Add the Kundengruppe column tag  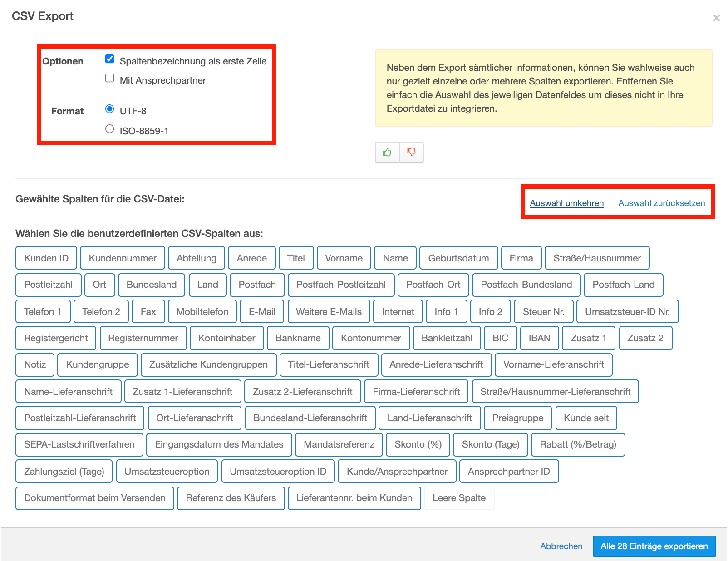pos(98,364)
